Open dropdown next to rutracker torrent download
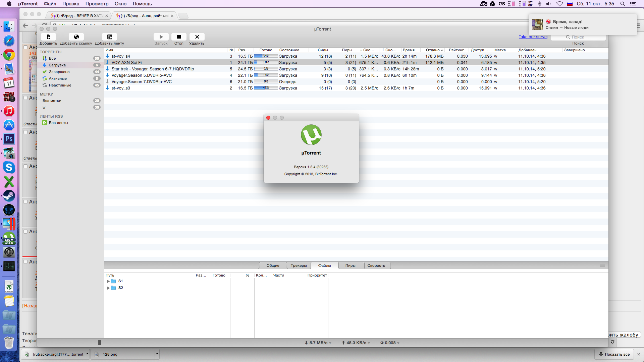Image resolution: width=644 pixels, height=362 pixels. point(87,354)
